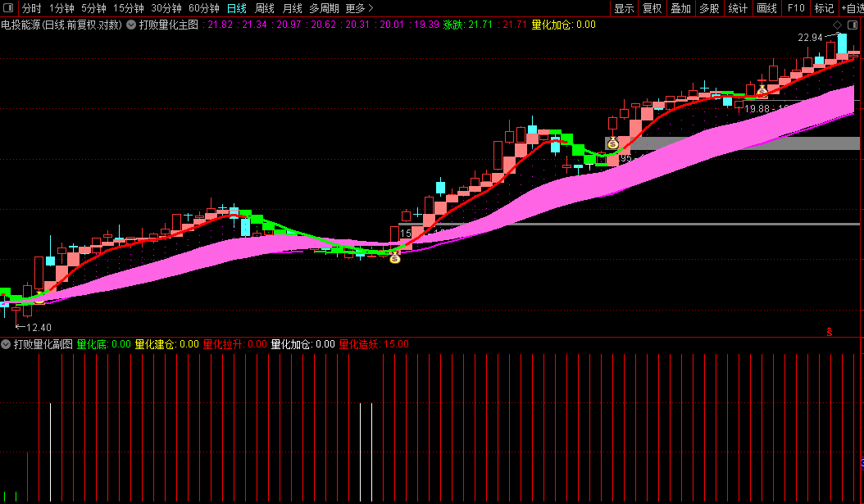Click the 量化建仓: 0.00 label
The height and width of the screenshot is (504, 864).
coord(167,344)
